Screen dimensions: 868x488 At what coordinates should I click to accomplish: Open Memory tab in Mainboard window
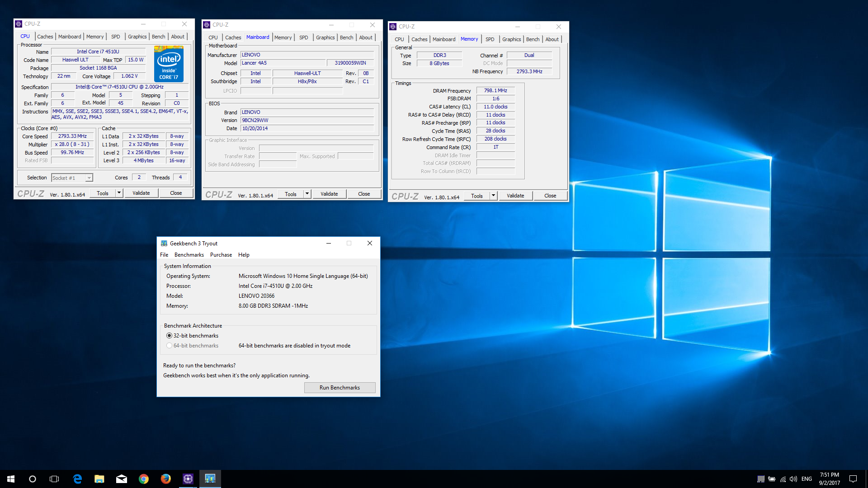(x=283, y=38)
